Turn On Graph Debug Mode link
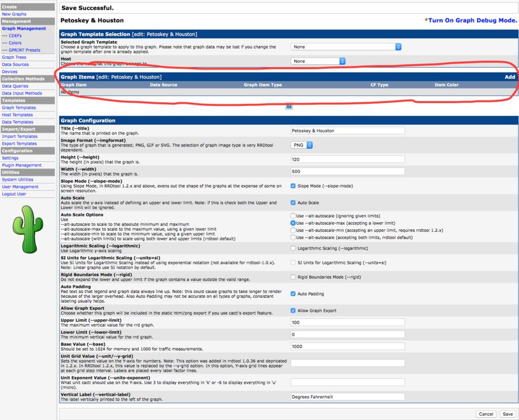 coord(470,21)
